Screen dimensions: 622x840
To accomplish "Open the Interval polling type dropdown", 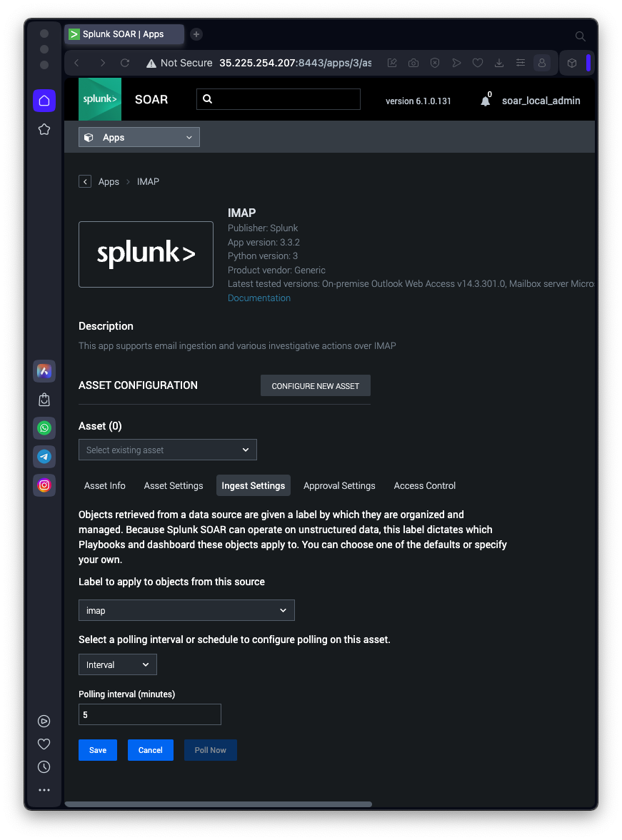I will 118,665.
